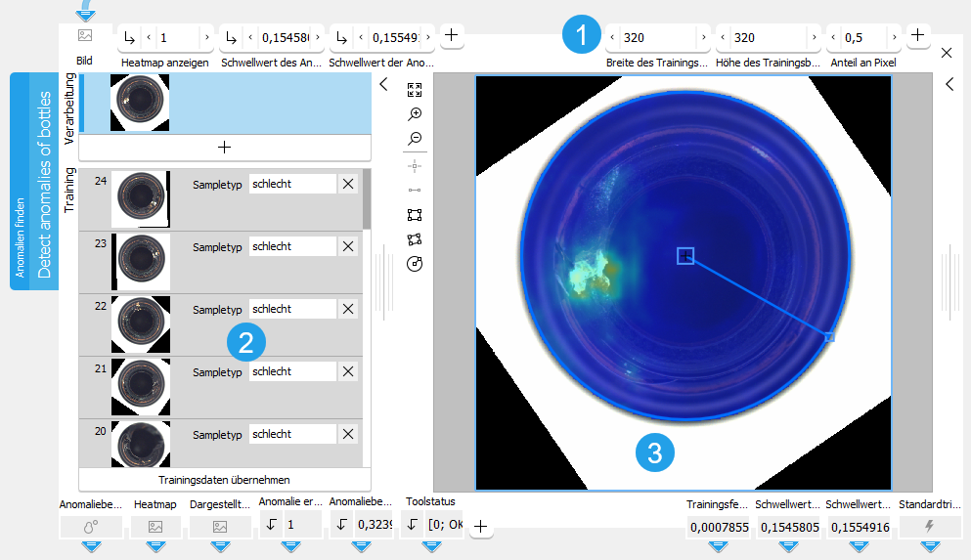Select the rotated rectangle region tool

(x=414, y=238)
